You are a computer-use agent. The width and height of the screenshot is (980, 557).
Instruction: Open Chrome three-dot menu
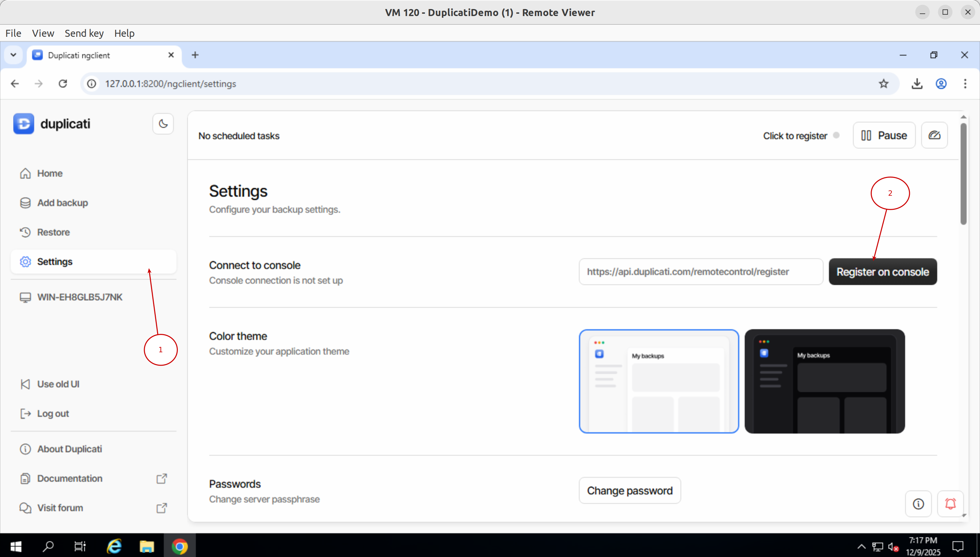(965, 83)
